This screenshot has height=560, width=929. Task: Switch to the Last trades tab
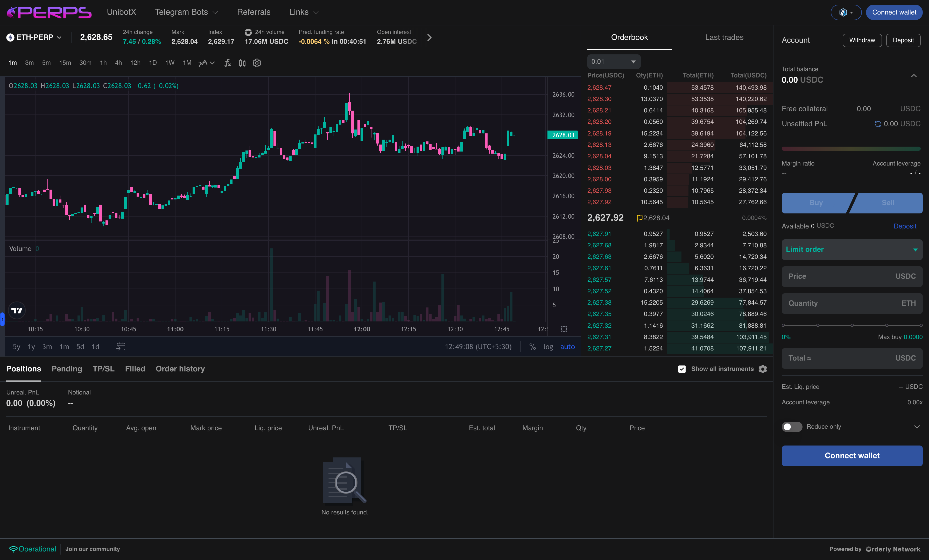click(x=724, y=37)
